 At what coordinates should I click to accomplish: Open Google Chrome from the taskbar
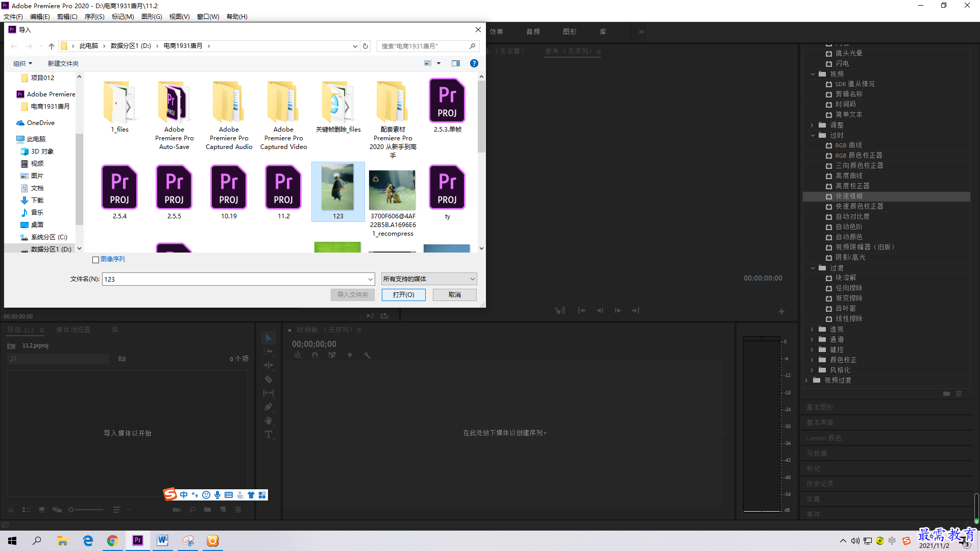pos(112,541)
